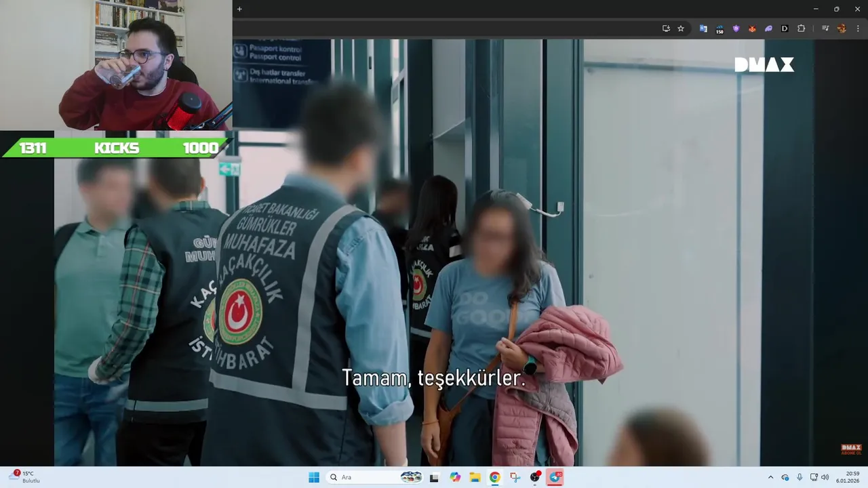Bookmark this page with the star icon
This screenshot has width=868, height=488.
point(681,28)
